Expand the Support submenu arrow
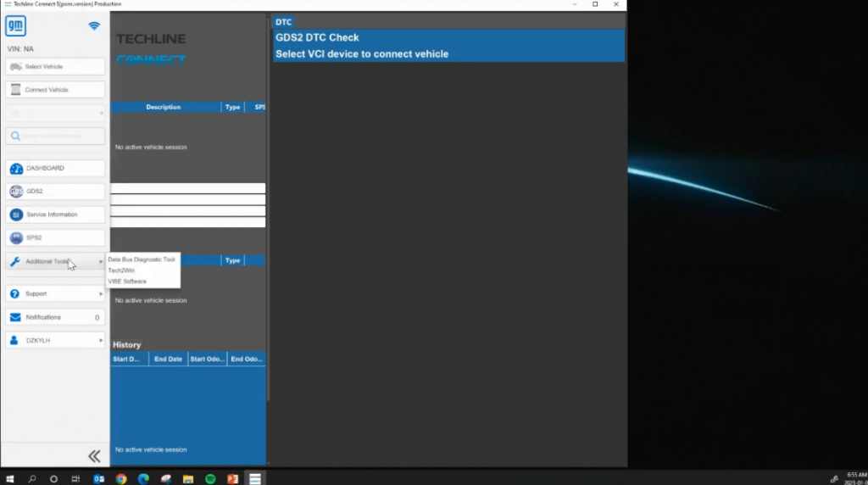The image size is (868, 485). 101,294
